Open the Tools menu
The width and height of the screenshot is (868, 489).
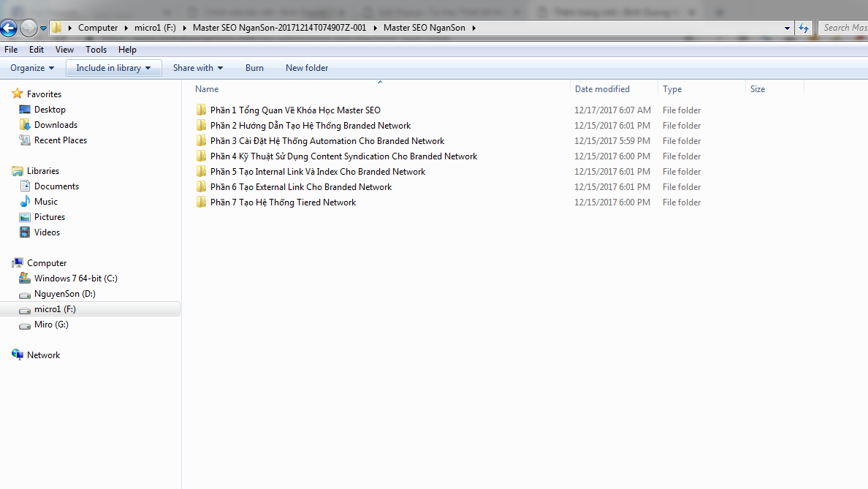click(96, 49)
